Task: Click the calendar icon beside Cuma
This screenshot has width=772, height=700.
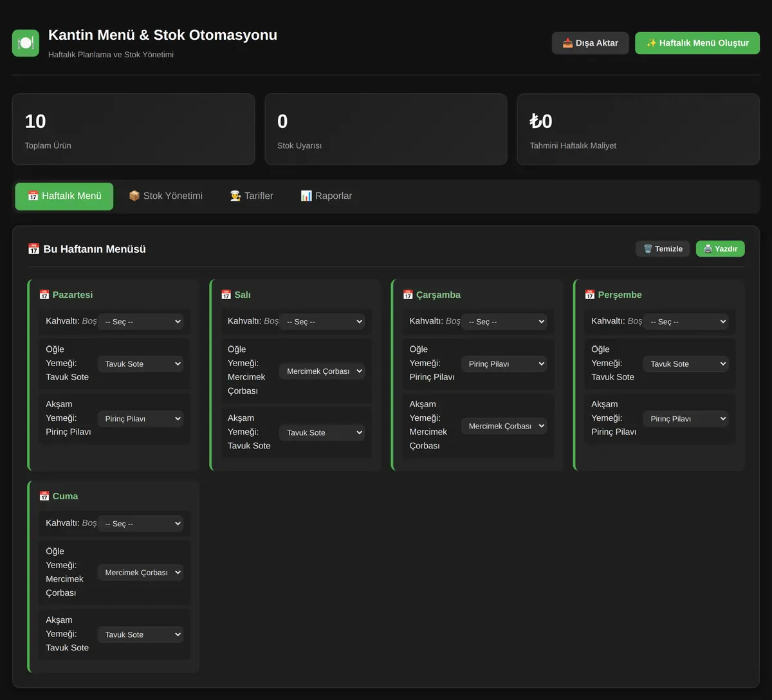Action: click(x=44, y=496)
